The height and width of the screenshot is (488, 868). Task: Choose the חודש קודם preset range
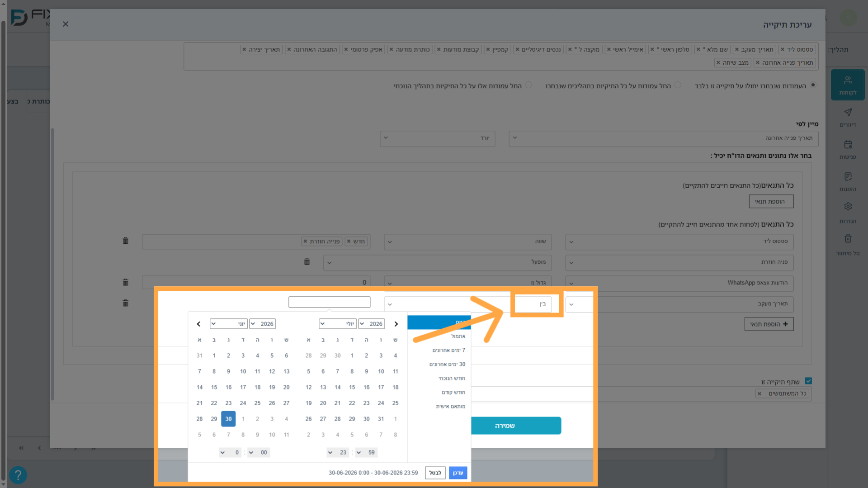(x=453, y=392)
